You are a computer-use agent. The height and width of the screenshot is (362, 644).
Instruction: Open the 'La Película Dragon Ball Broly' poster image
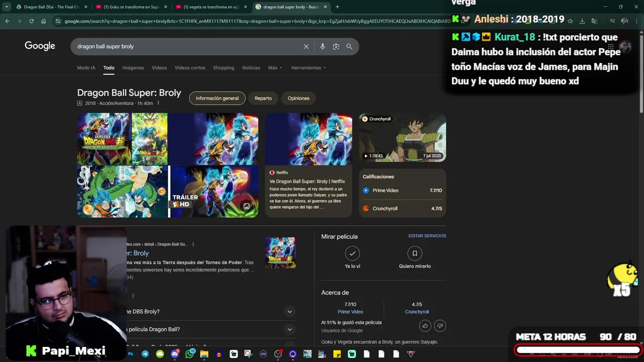coord(104,139)
